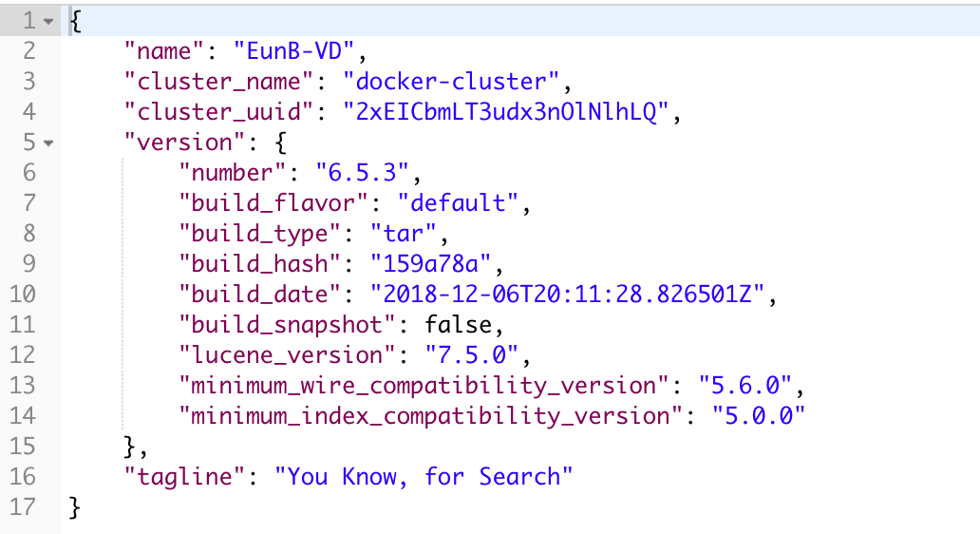The image size is (980, 534).
Task: Click the false value of build_snapshot
Action: pyautogui.click(x=458, y=324)
